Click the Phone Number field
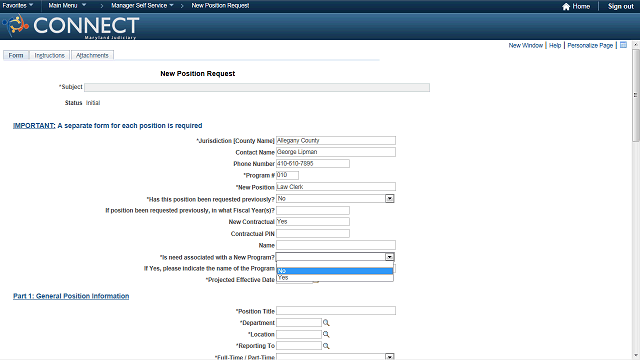This screenshot has width=640, height=360. 313,164
